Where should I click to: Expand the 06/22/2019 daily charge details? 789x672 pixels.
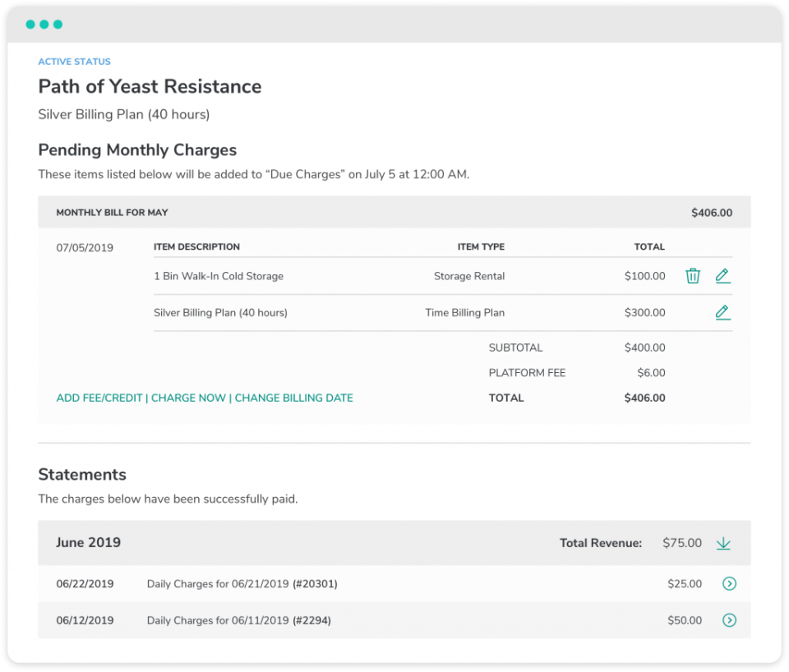pyautogui.click(x=729, y=584)
